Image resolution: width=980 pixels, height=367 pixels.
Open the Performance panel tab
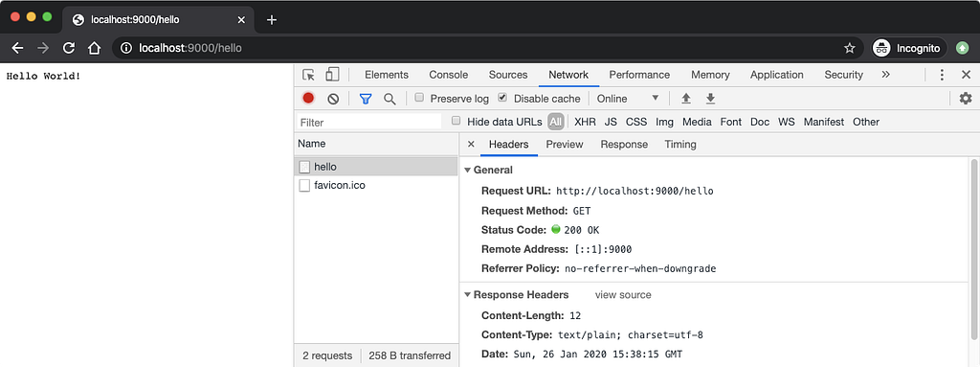coord(639,75)
